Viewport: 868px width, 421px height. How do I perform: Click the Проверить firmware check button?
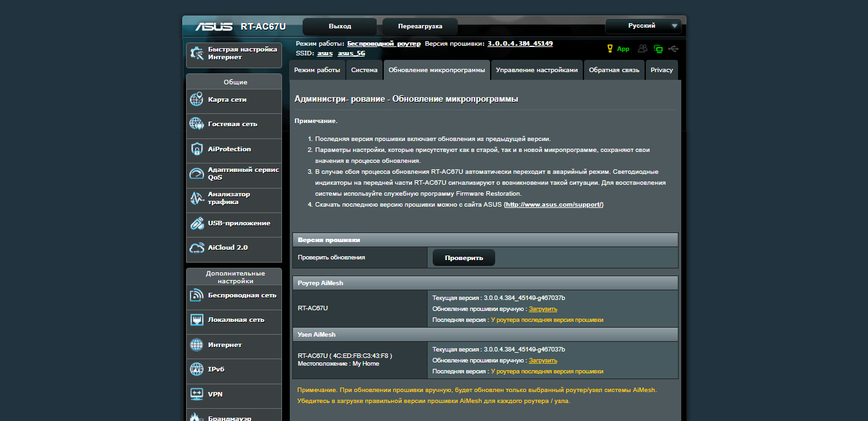coord(464,257)
